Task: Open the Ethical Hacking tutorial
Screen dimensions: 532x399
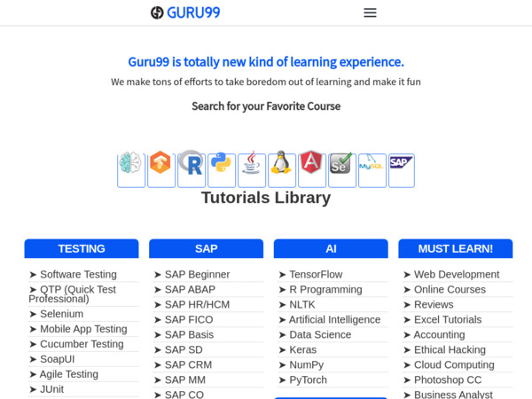Action: pyautogui.click(x=450, y=349)
